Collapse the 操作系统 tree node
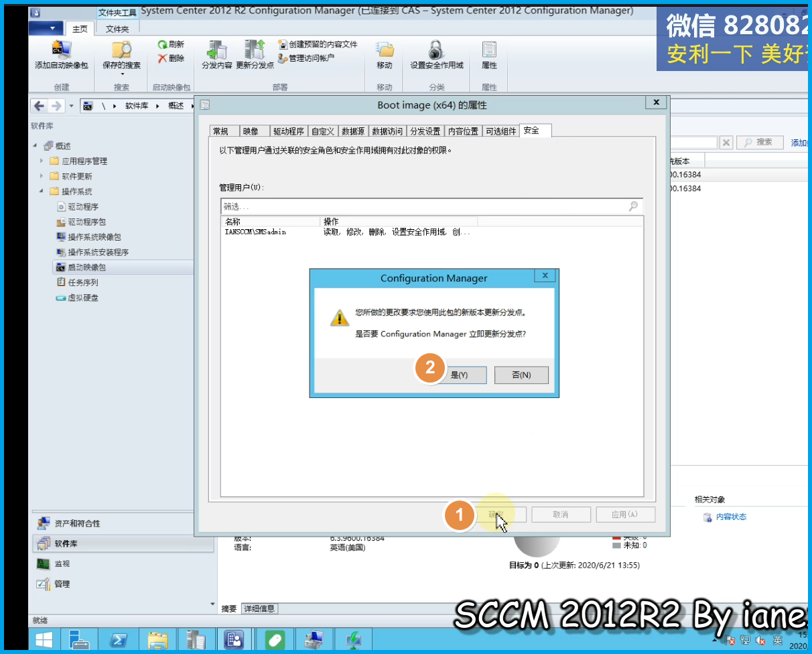The width and height of the screenshot is (812, 654). 42,192
